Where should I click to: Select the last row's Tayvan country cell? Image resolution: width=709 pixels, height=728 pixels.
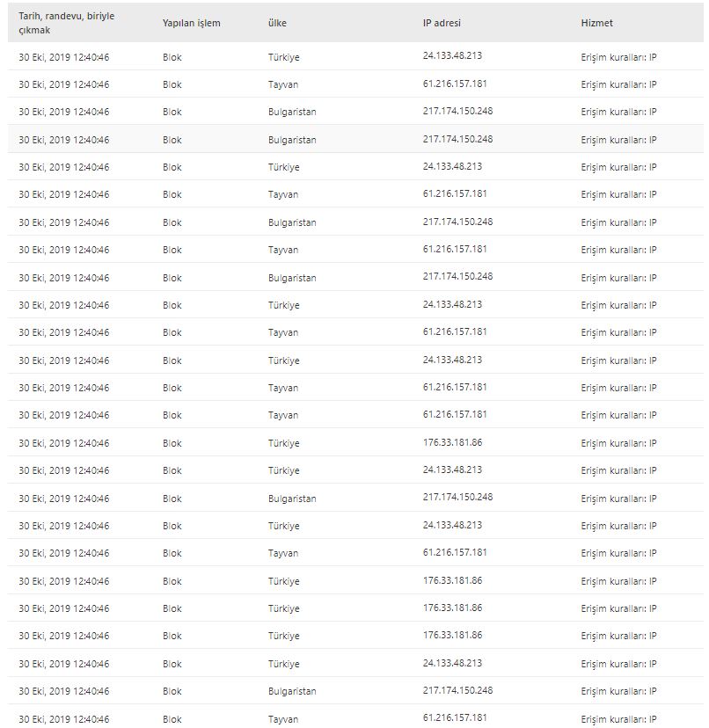click(283, 718)
